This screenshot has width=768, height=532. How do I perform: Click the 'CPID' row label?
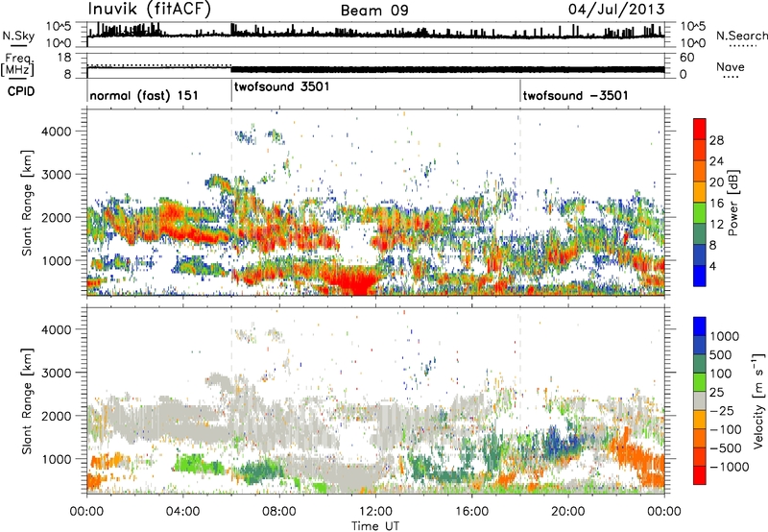point(21,91)
